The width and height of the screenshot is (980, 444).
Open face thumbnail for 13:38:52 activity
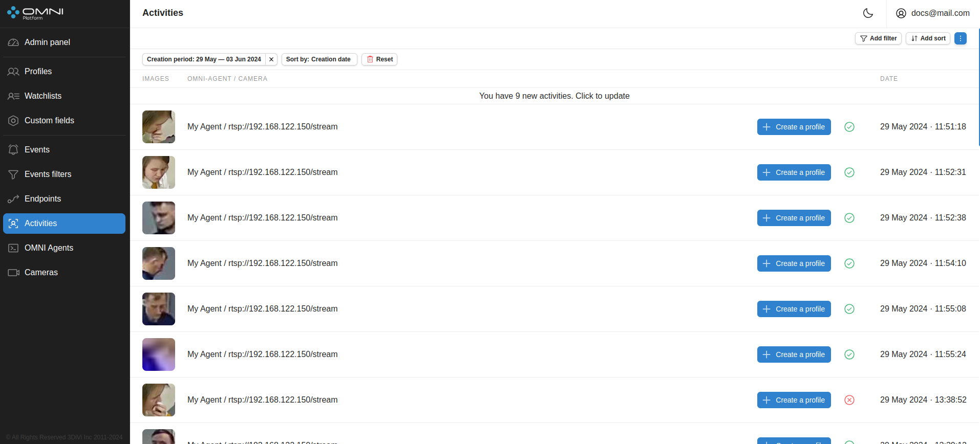click(x=159, y=400)
